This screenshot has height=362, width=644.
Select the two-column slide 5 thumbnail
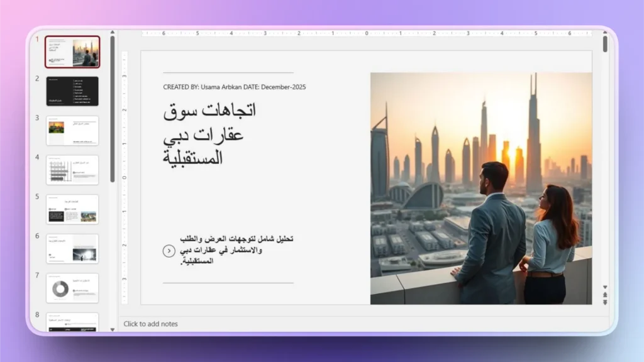[x=72, y=209]
